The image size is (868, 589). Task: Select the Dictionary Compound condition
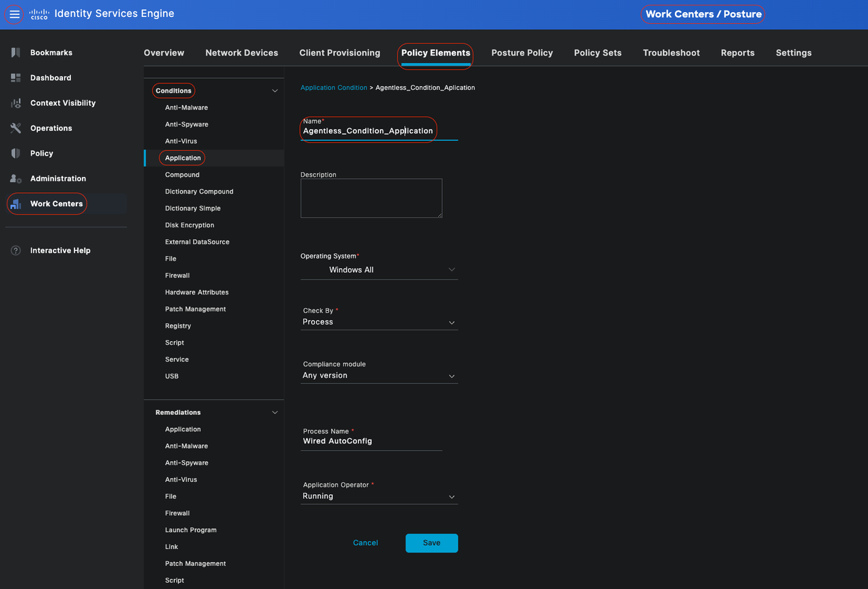[x=199, y=192]
